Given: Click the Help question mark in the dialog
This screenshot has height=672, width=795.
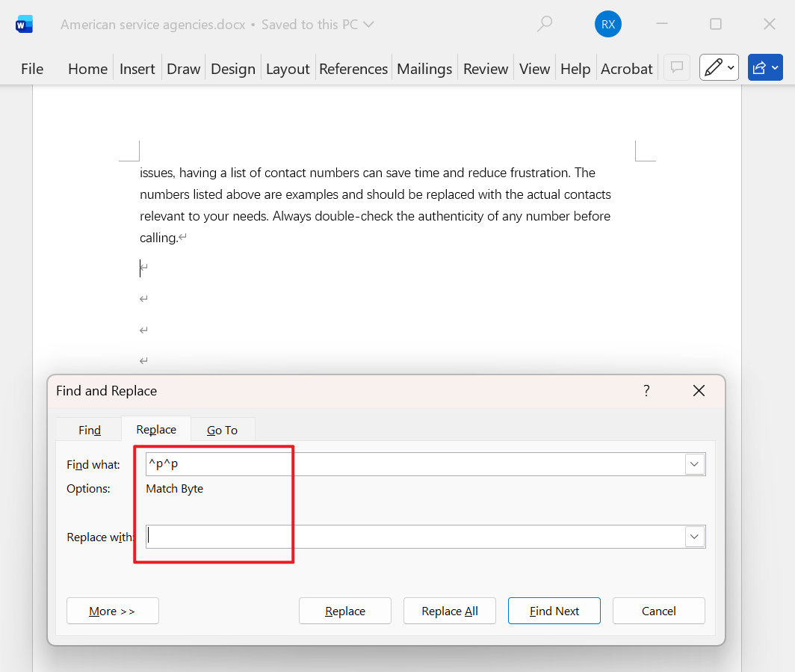Looking at the screenshot, I should 646,390.
